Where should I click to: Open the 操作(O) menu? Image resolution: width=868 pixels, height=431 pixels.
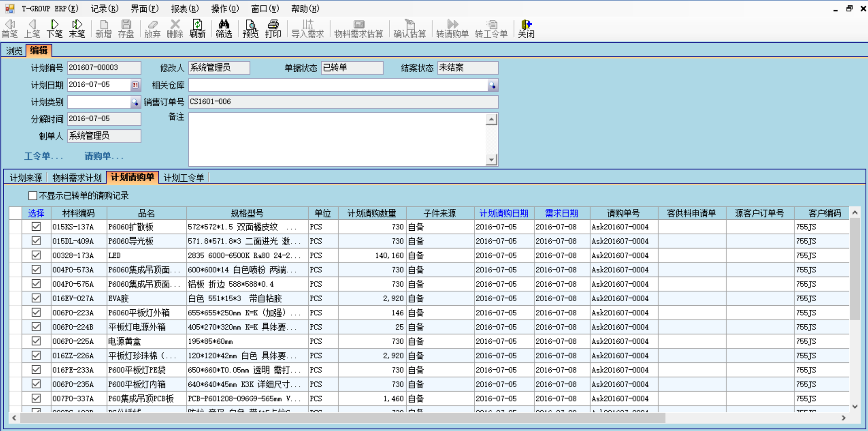pyautogui.click(x=225, y=9)
